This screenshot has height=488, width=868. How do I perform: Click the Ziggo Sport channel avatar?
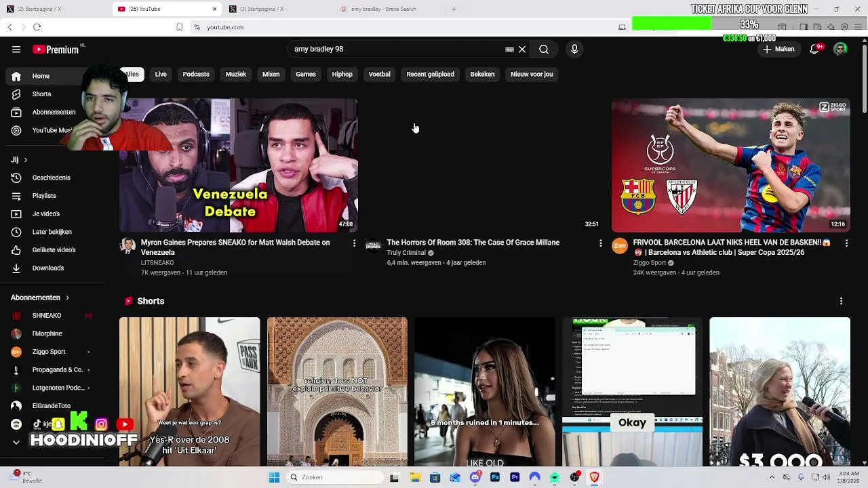click(x=620, y=245)
